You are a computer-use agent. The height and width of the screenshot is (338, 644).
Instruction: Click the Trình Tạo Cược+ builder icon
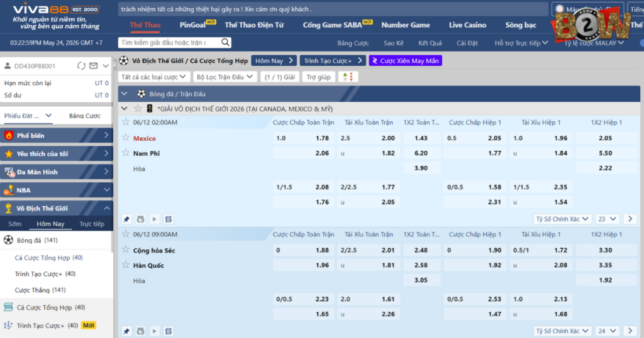click(8, 325)
